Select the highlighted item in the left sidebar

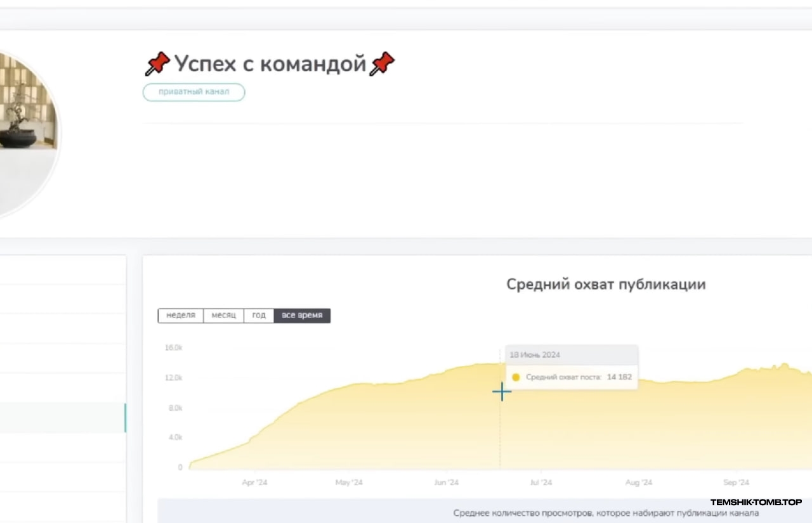point(62,418)
